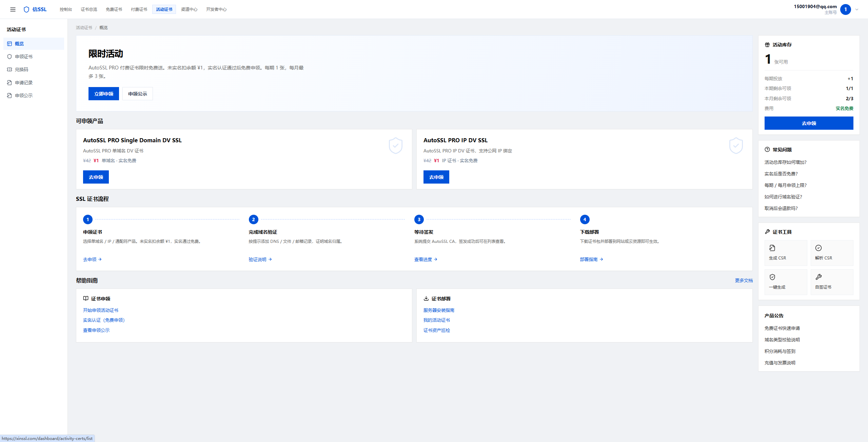The width and height of the screenshot is (868, 442).
Task: Open the 自签证书 tool
Action: pyautogui.click(x=832, y=282)
